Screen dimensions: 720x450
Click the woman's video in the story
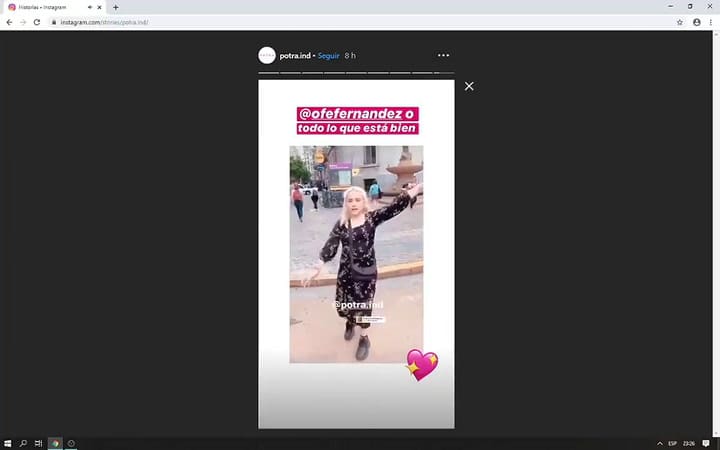356,254
